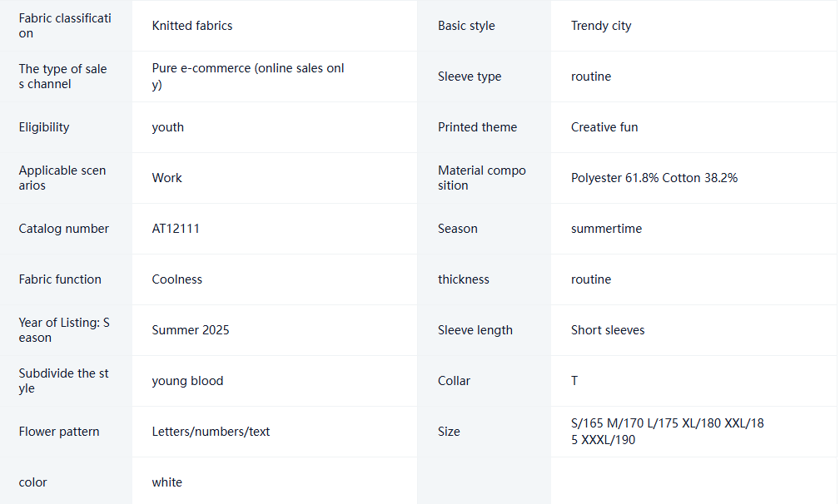This screenshot has width=840, height=504.
Task: Click the 'Sleeve type' label
Action: point(470,77)
